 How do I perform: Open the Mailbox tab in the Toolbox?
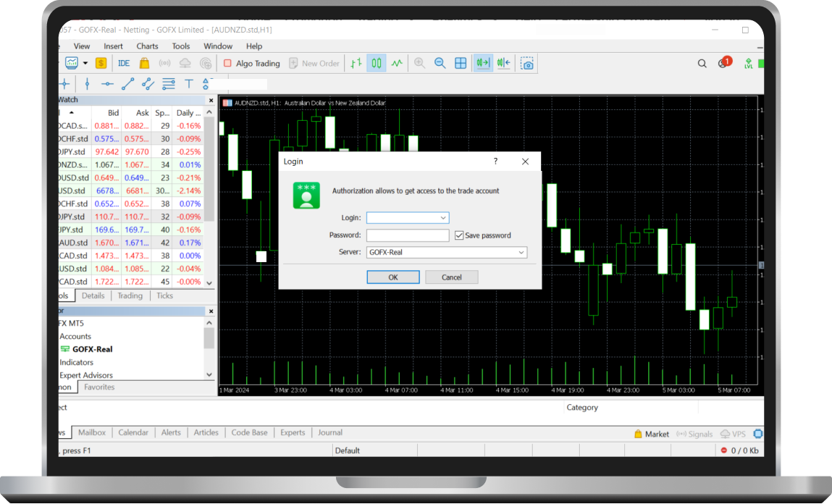click(92, 432)
